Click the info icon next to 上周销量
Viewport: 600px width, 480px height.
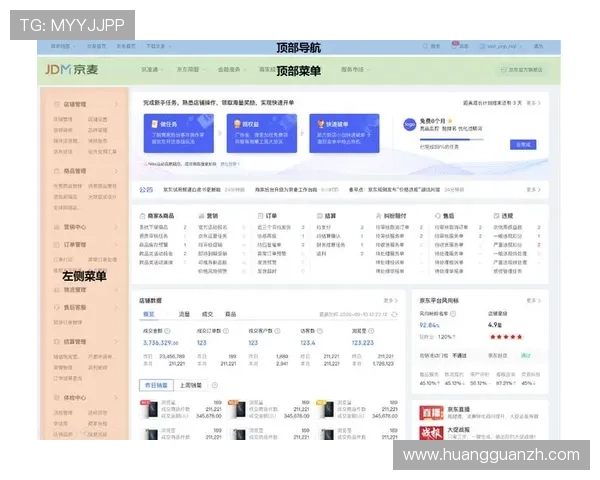click(215, 385)
